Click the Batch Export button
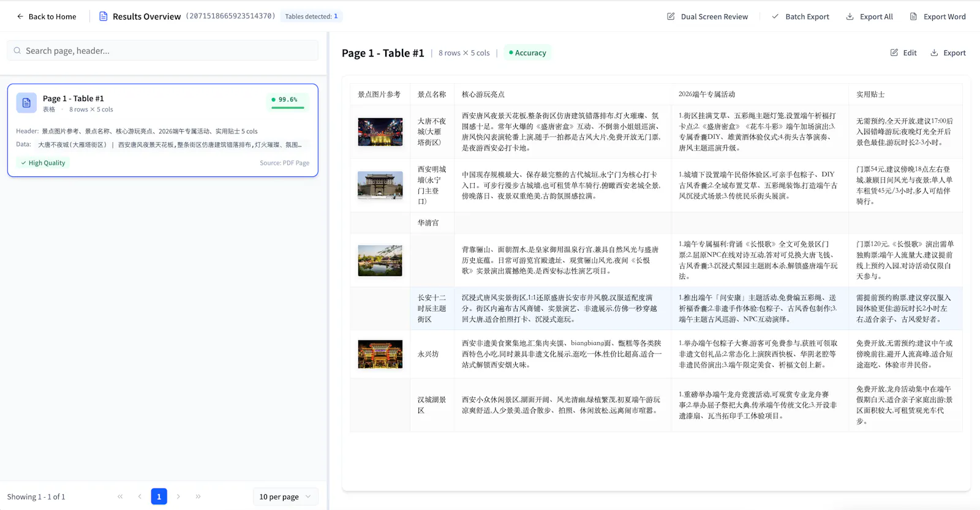Viewport: 980px width, 510px height. click(x=800, y=17)
